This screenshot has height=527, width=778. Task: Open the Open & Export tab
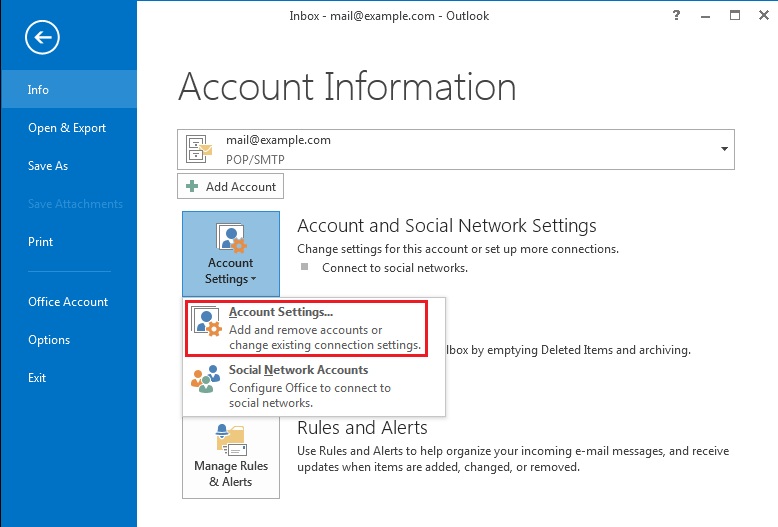click(x=68, y=128)
